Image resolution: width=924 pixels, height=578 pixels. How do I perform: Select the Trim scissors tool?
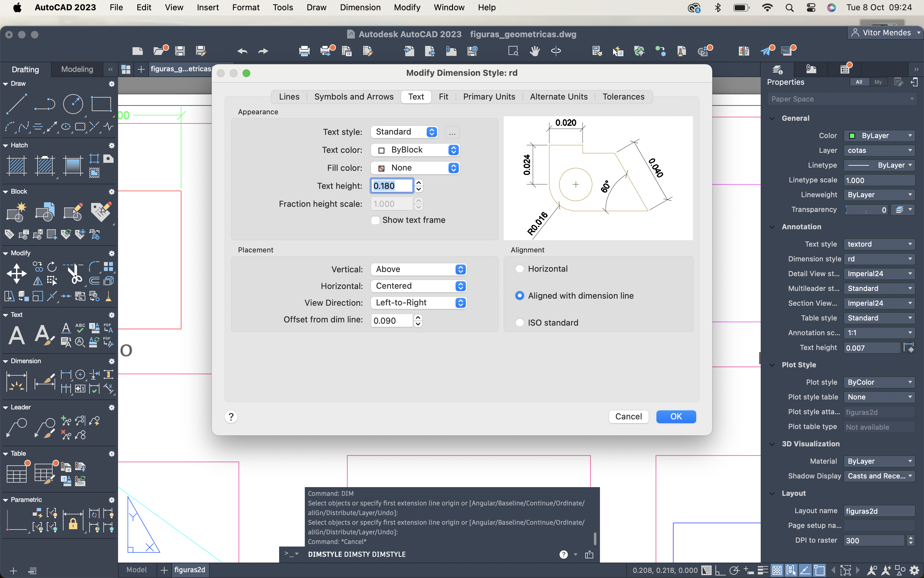click(x=74, y=273)
